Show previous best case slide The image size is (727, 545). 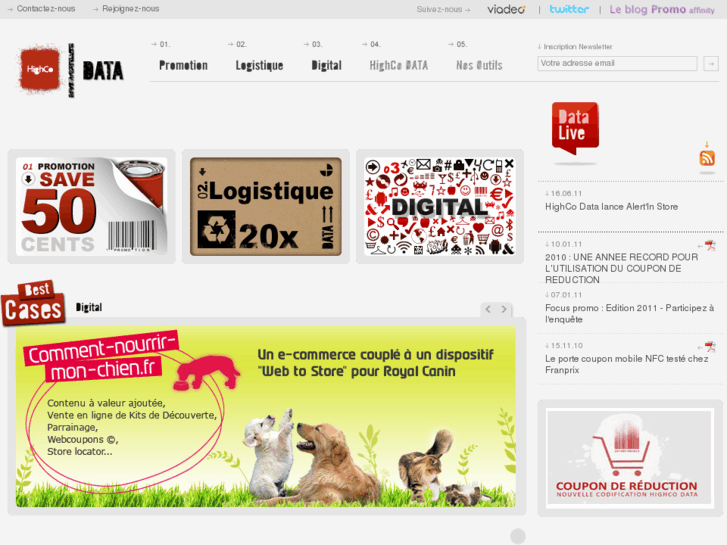[x=488, y=309]
